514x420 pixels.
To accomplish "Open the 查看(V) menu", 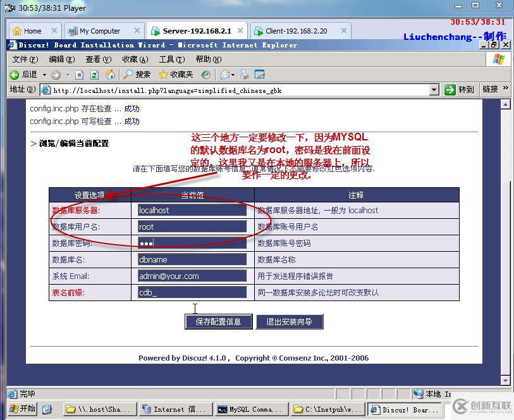I will coord(99,59).
